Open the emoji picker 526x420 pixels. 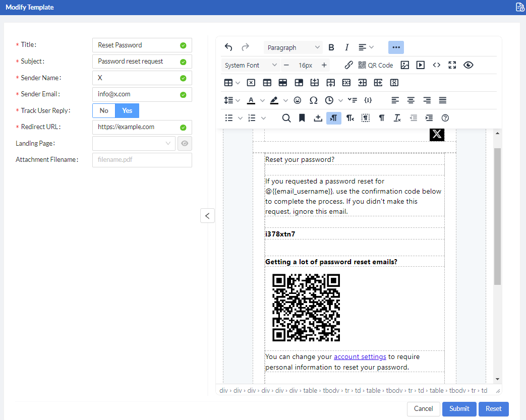pos(298,100)
